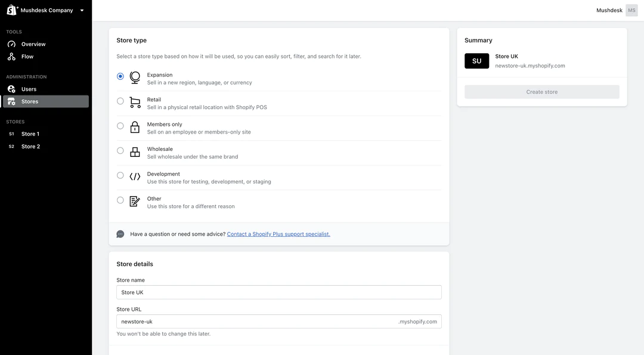The width and height of the screenshot is (644, 355).
Task: Select the Expansion store type radio button
Action: point(120,76)
